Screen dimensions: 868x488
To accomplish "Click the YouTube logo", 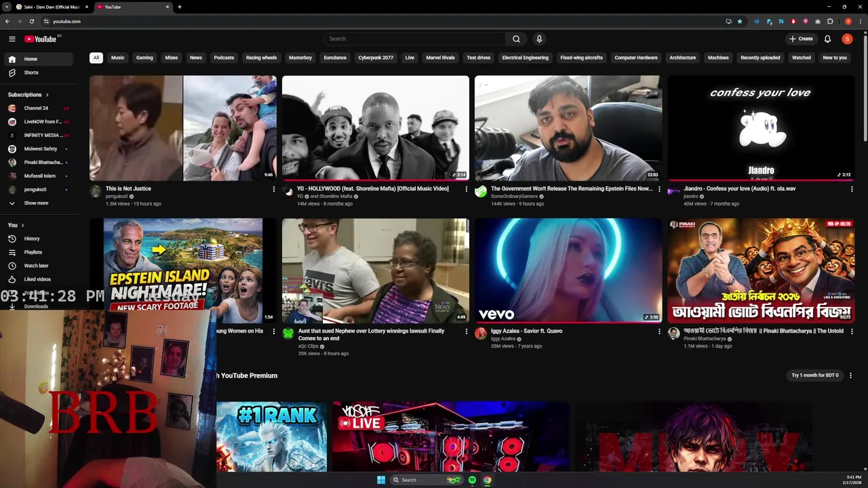I will pyautogui.click(x=41, y=39).
